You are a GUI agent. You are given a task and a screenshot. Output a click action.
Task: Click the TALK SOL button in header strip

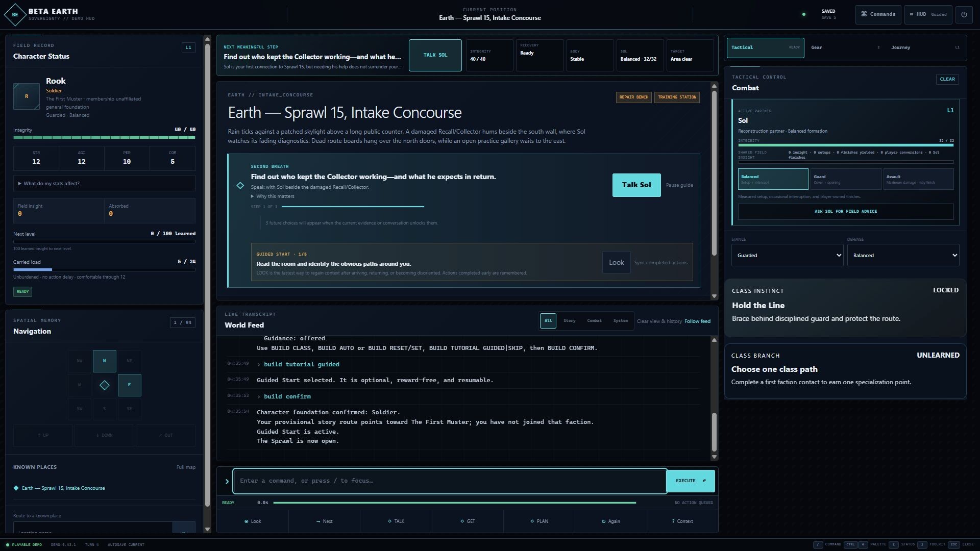tap(435, 55)
